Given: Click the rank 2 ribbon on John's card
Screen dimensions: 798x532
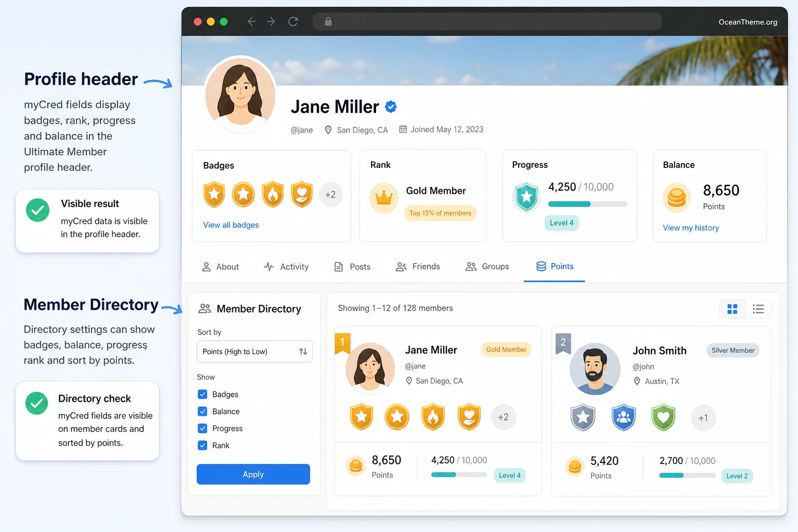Looking at the screenshot, I should click(x=563, y=343).
